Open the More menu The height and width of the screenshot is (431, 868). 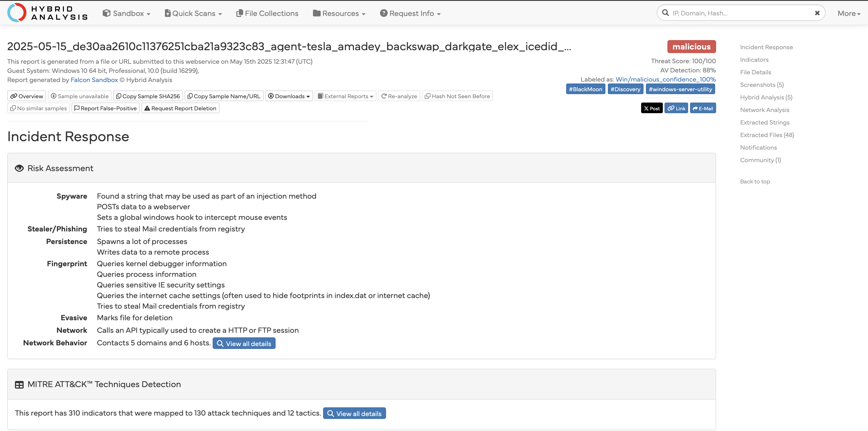[x=849, y=14]
